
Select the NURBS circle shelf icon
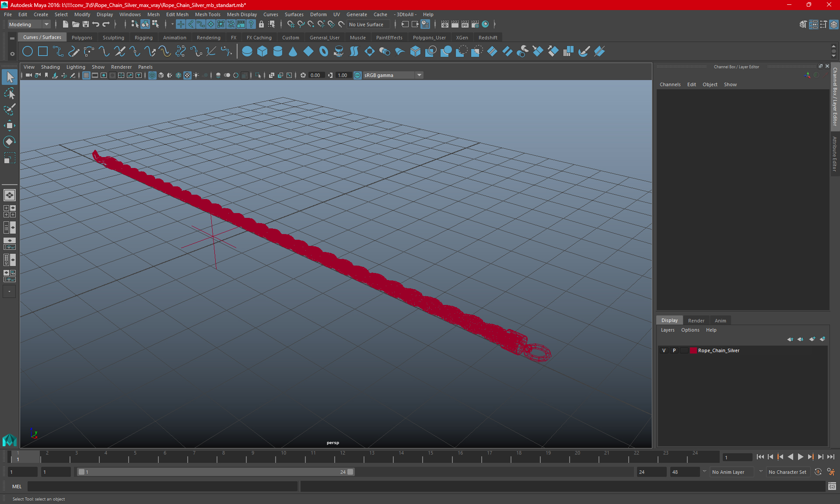(x=28, y=52)
